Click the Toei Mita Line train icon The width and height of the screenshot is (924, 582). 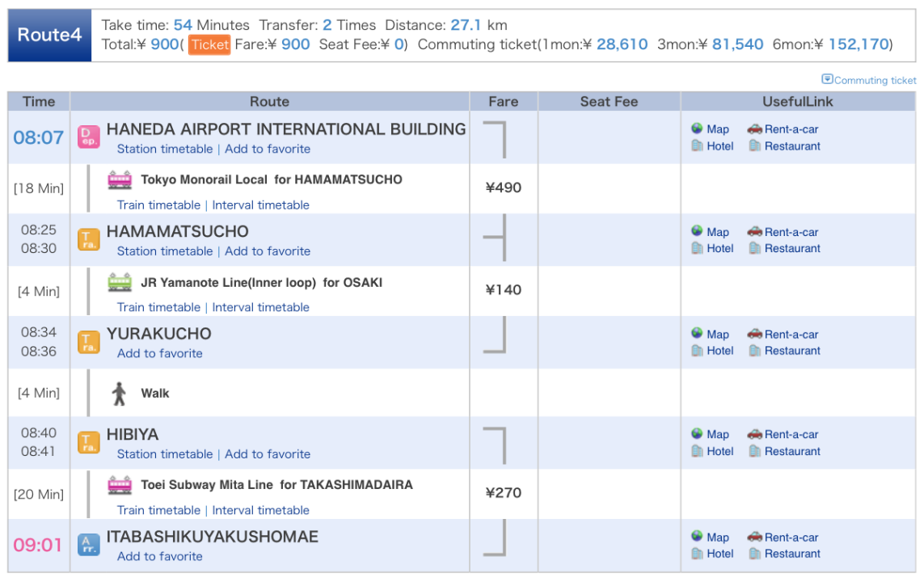pos(120,485)
